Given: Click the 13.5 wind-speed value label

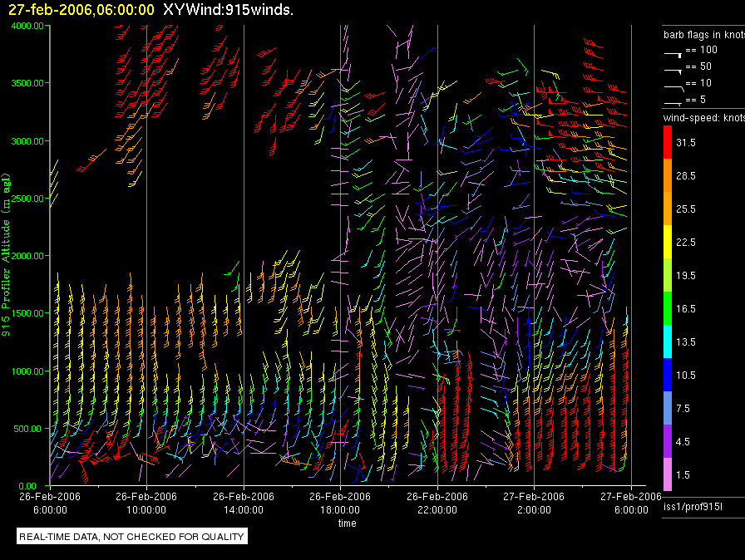Looking at the screenshot, I should 686,341.
